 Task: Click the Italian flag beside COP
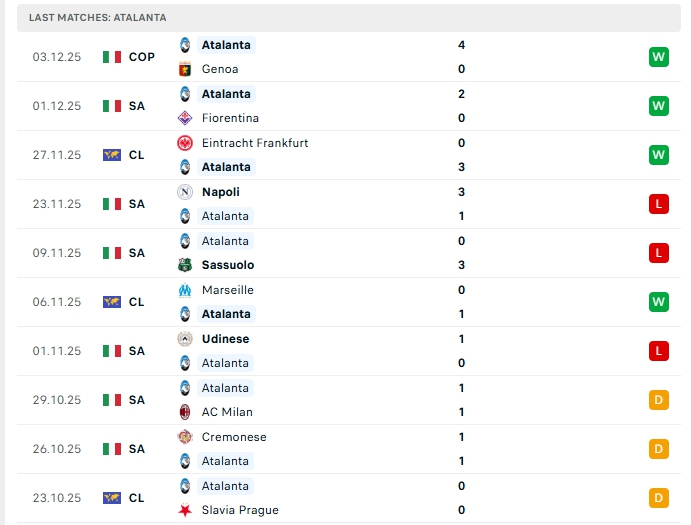[112, 57]
